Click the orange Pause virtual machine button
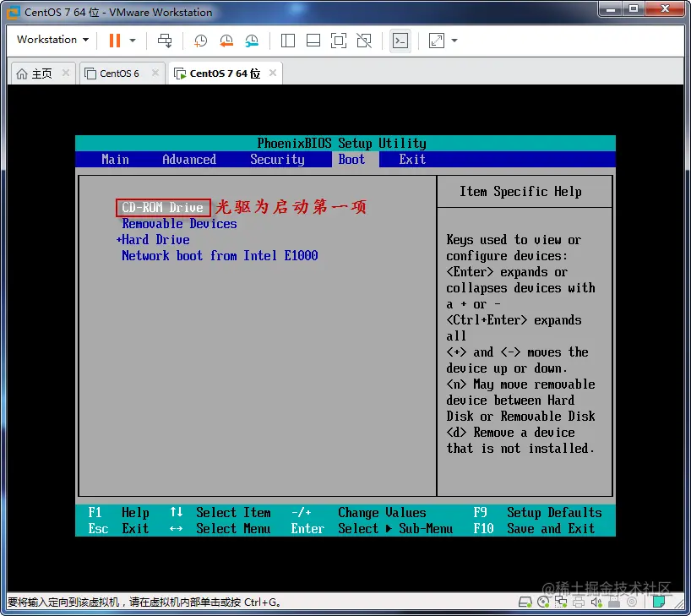The image size is (691, 616). 115,40
